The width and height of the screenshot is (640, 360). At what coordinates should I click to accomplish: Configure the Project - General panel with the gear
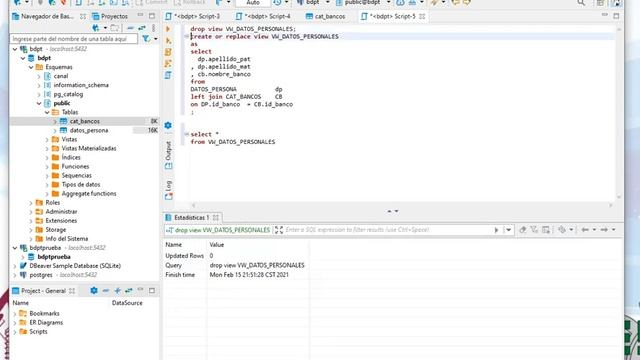pos(94,290)
